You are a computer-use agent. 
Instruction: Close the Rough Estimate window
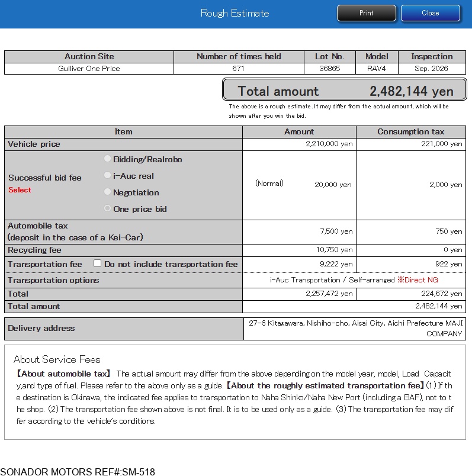pyautogui.click(x=430, y=13)
